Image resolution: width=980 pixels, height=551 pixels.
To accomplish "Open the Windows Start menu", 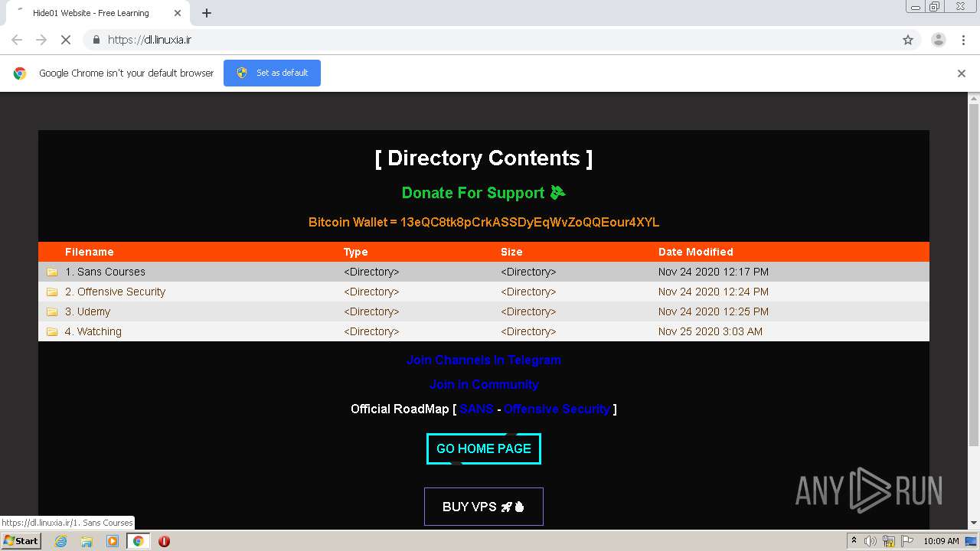I will 21,540.
